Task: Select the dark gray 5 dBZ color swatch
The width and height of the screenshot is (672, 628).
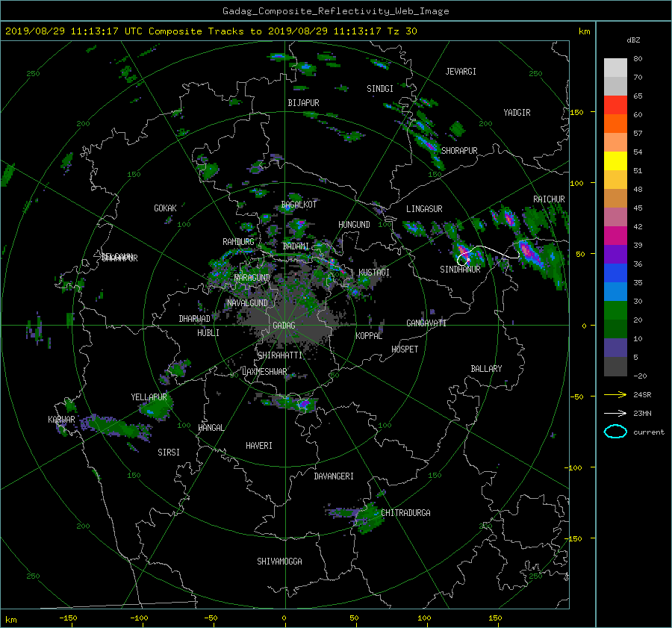Action: tap(615, 366)
